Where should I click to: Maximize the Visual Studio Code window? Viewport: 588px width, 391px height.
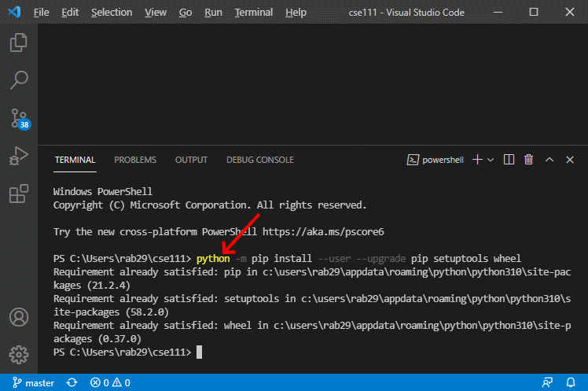(534, 12)
